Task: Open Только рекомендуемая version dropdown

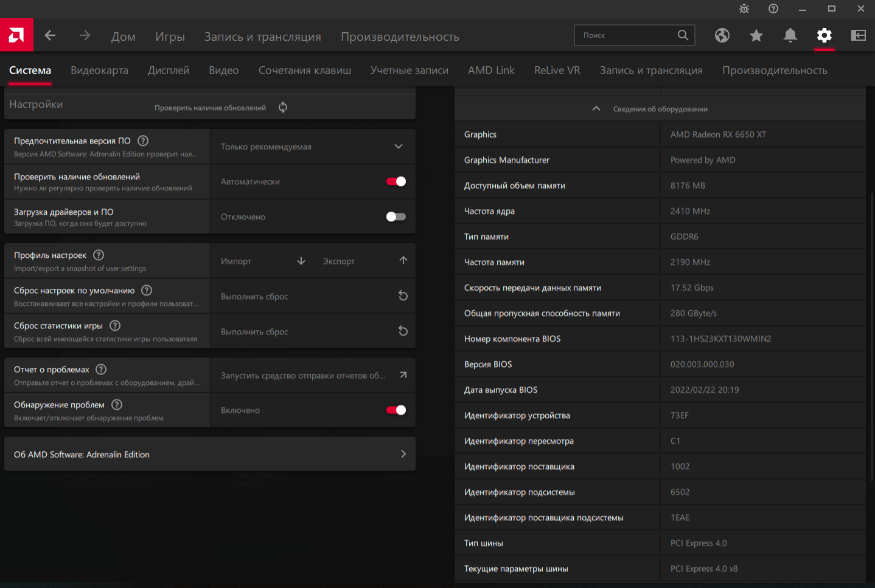Action: (x=313, y=147)
